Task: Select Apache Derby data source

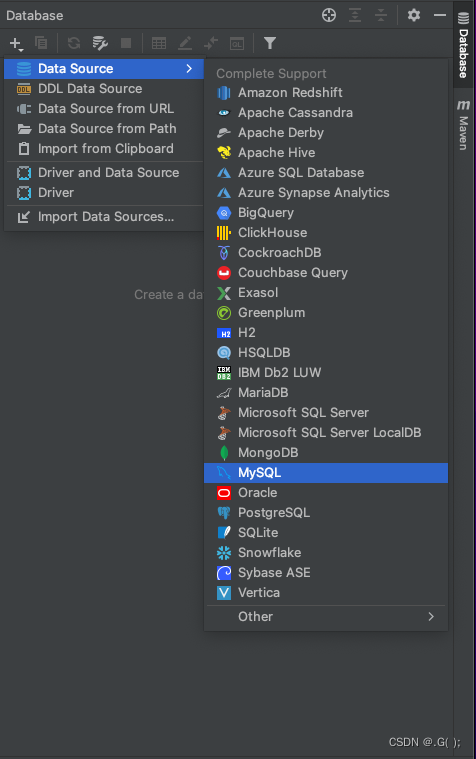Action: pos(326,133)
